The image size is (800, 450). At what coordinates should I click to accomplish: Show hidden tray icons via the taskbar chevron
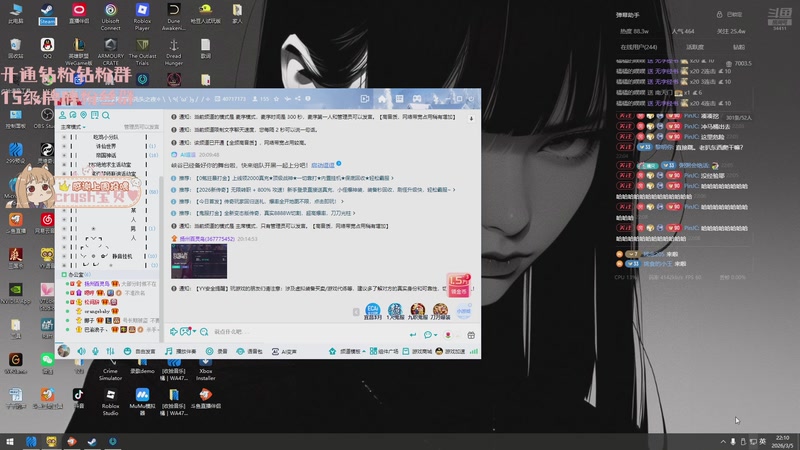[x=723, y=442]
